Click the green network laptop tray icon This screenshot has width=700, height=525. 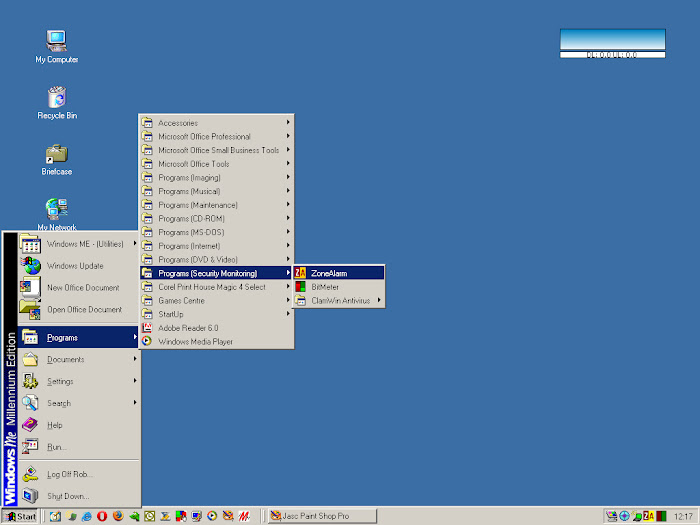click(x=637, y=516)
